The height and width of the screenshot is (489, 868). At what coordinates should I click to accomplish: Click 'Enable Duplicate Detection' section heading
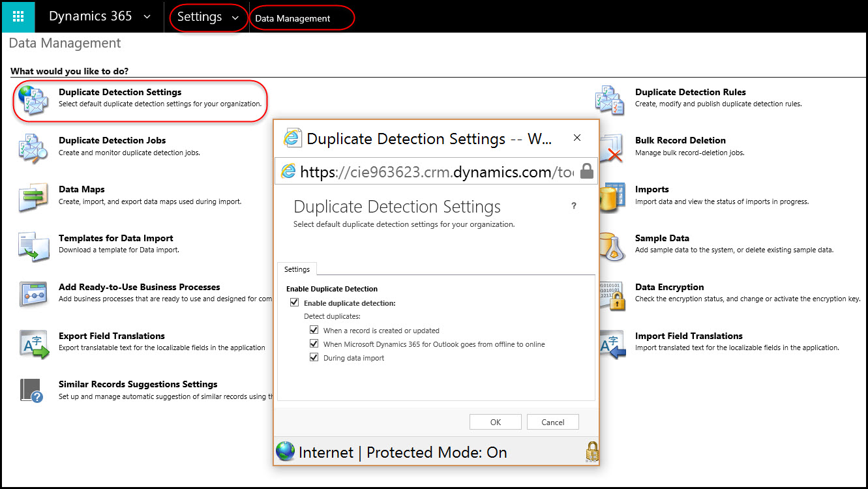point(332,289)
